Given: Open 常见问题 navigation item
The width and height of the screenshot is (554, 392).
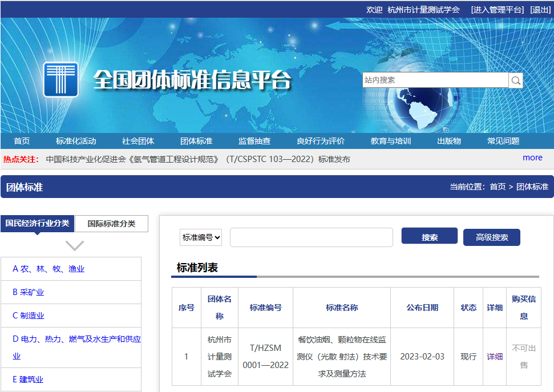Looking at the screenshot, I should 503,141.
